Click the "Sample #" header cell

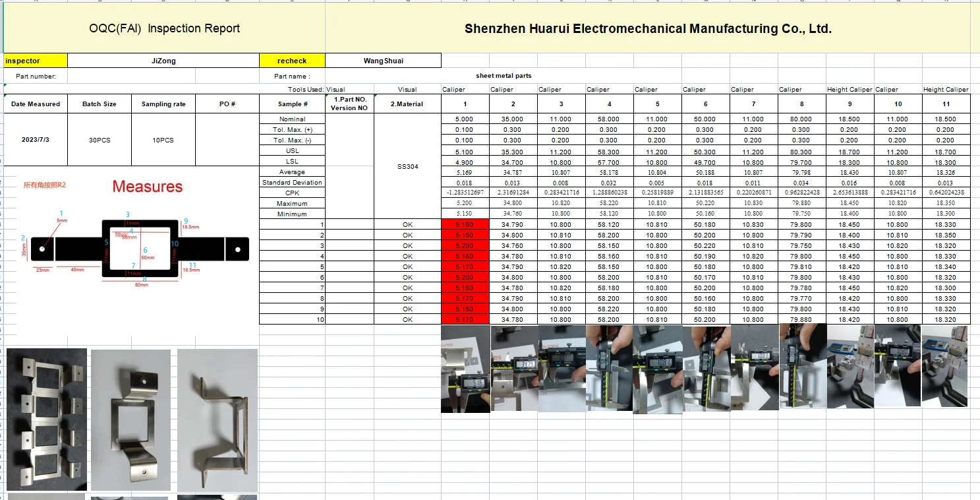tap(292, 104)
